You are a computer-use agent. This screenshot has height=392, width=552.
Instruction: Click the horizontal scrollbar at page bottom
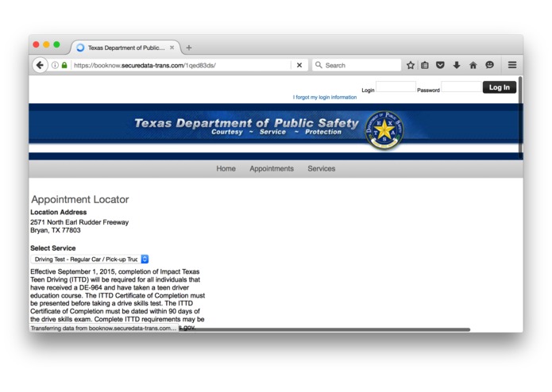click(x=324, y=330)
